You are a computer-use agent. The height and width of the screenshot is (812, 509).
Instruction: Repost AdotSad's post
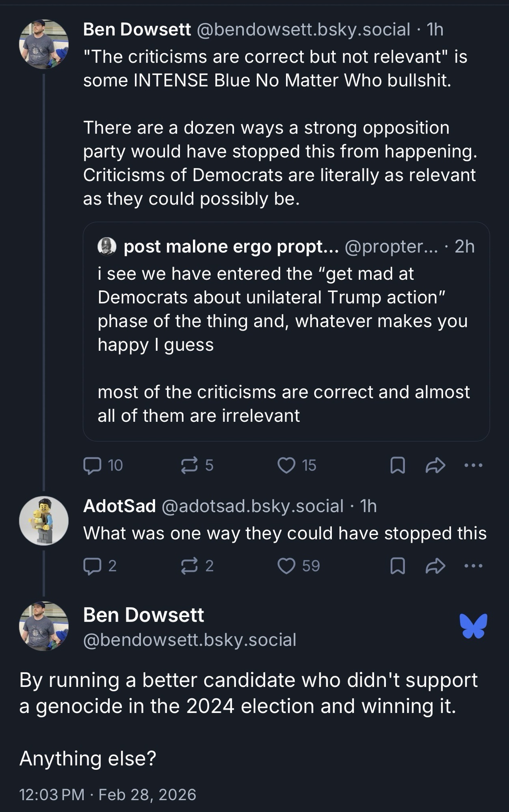189,566
